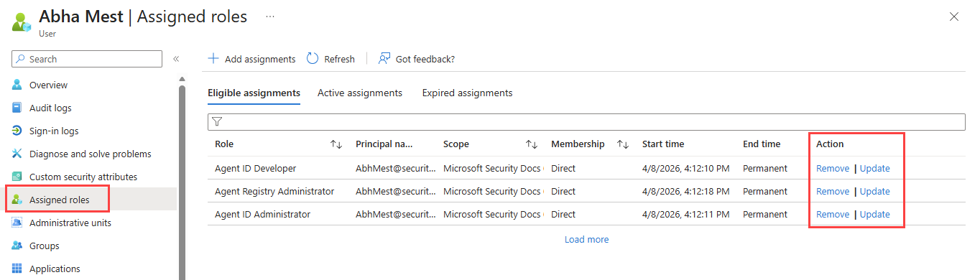Click the plus icon for Add assignments
The height and width of the screenshot is (280, 980).
coord(213,59)
